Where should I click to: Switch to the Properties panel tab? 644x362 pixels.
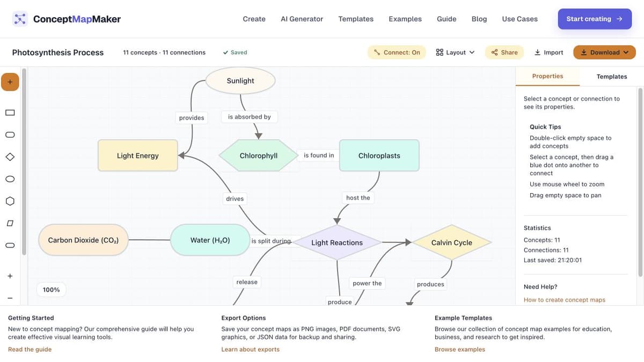pos(547,76)
